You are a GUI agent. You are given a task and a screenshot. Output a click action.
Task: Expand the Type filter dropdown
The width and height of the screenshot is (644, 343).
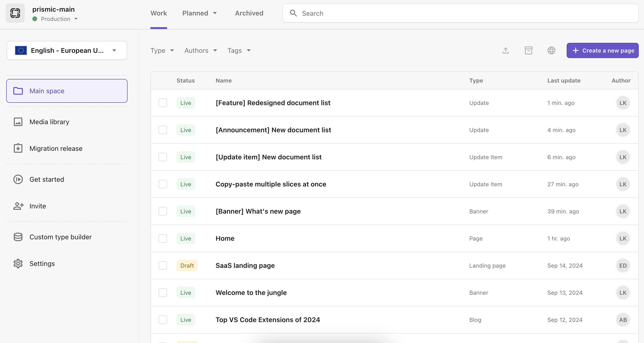pyautogui.click(x=162, y=50)
